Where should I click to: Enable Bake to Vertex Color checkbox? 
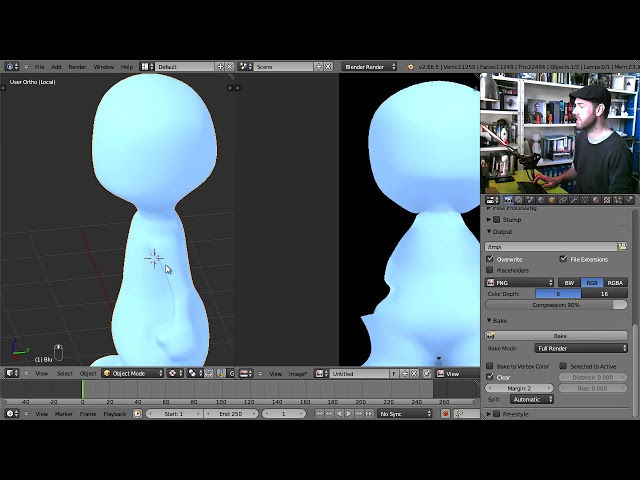(x=490, y=366)
